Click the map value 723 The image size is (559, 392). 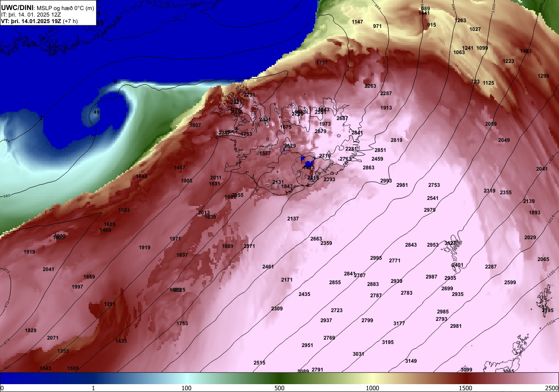click(475, 82)
